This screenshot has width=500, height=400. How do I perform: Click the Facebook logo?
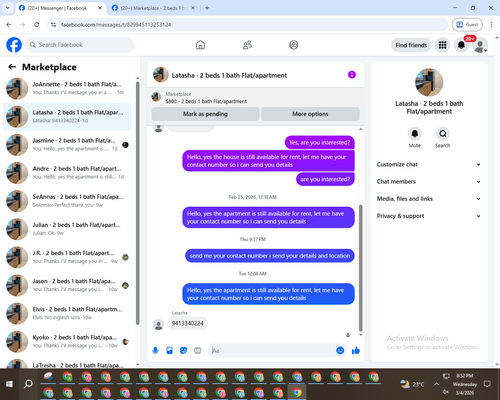tap(14, 45)
